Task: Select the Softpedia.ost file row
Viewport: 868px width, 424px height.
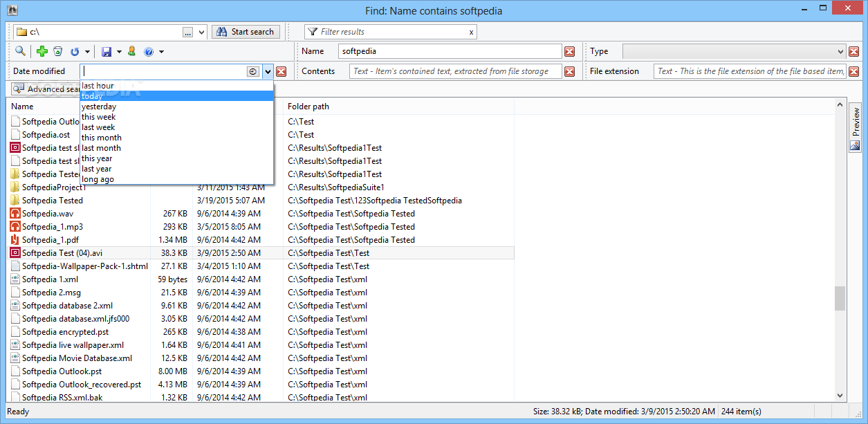Action: click(261, 135)
